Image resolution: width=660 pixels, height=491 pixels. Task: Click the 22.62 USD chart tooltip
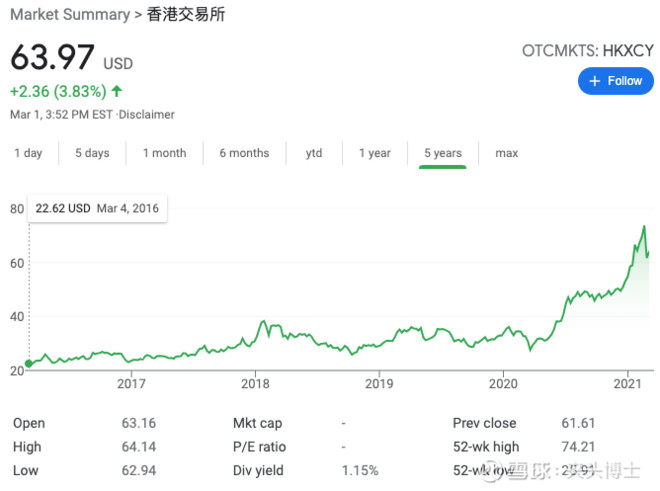point(97,208)
